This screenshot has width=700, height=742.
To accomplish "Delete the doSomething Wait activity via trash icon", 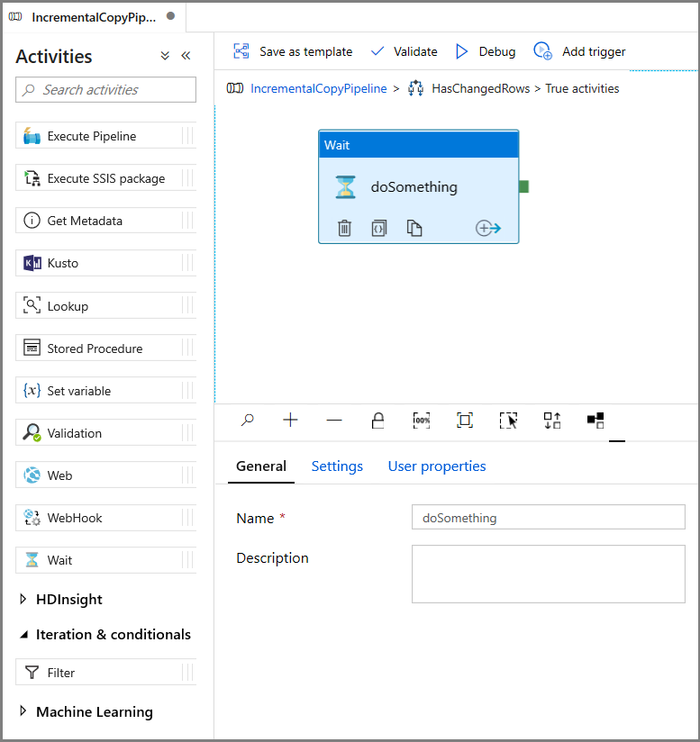I will click(344, 228).
